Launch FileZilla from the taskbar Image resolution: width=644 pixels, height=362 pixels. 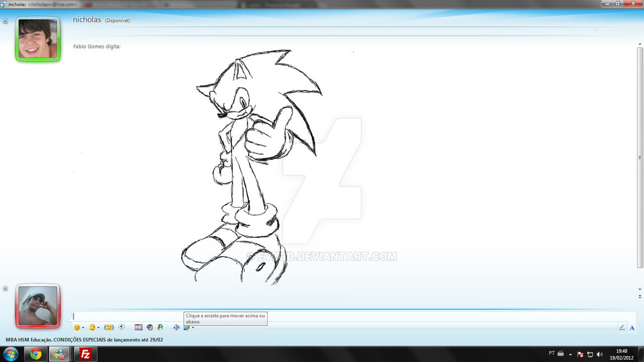point(85,354)
